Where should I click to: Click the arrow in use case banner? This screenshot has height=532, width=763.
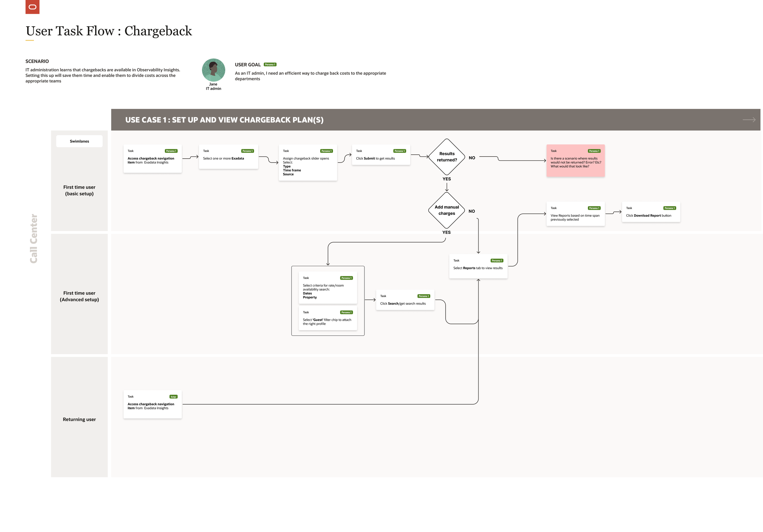tap(749, 120)
